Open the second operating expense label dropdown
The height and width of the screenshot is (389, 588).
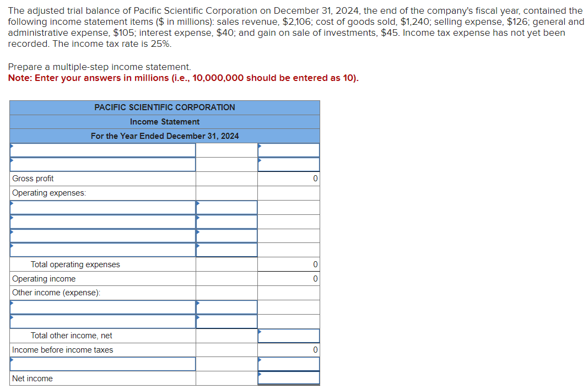(103, 221)
